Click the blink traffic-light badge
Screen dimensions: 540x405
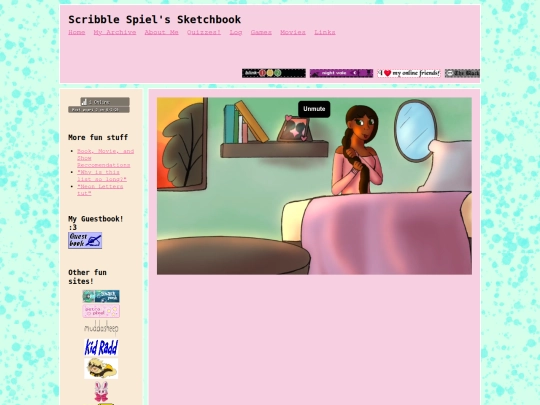pos(274,73)
